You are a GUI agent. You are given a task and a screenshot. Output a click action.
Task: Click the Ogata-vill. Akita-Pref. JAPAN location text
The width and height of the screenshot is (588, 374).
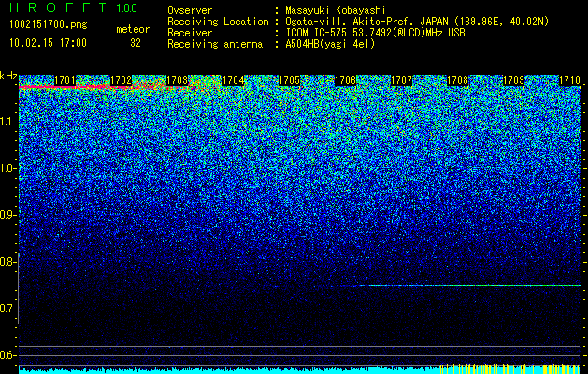[417, 22]
